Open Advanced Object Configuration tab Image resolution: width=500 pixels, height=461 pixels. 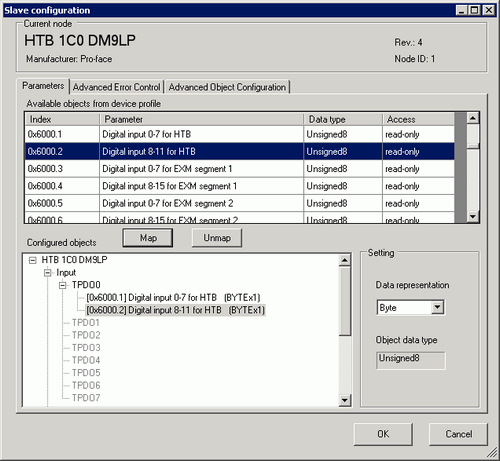[x=227, y=87]
